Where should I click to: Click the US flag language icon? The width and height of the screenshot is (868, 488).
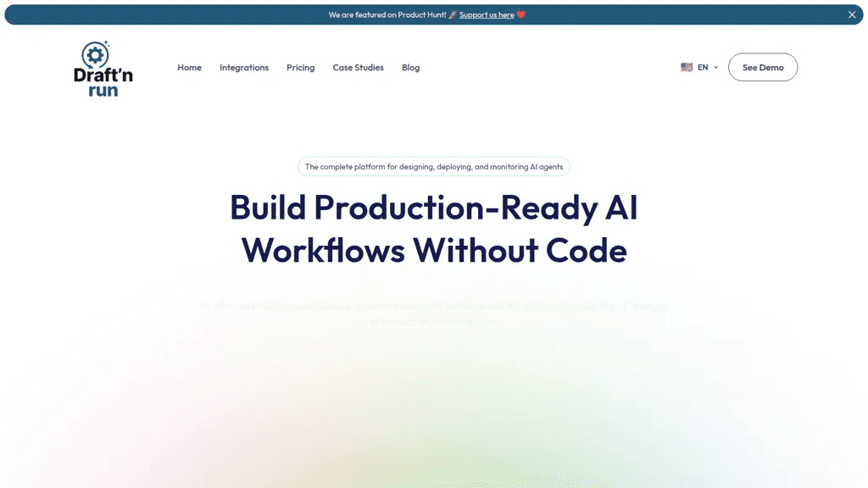687,67
